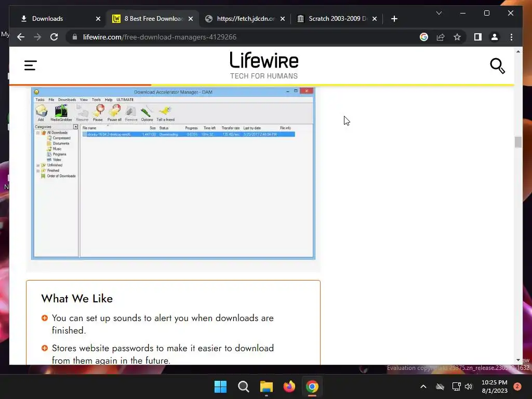The width and height of the screenshot is (532, 399).
Task: Close the fetch.jdcdn tab
Action: click(x=283, y=19)
